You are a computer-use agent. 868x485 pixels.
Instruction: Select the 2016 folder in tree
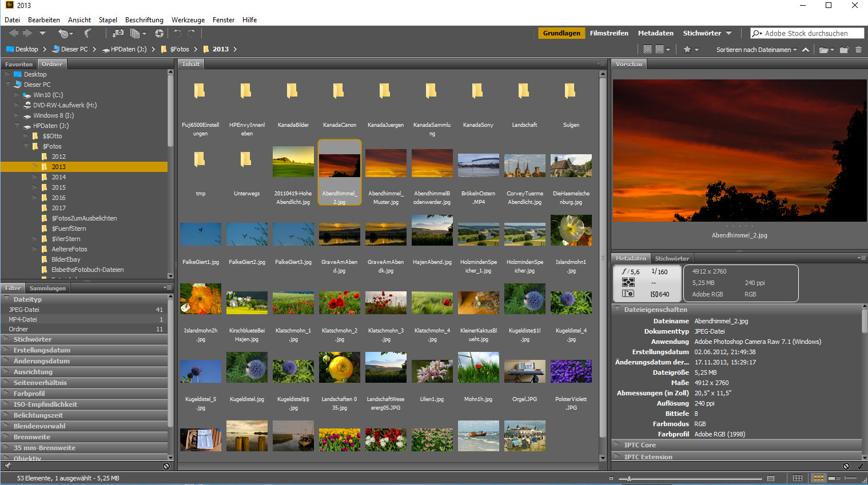(58, 198)
